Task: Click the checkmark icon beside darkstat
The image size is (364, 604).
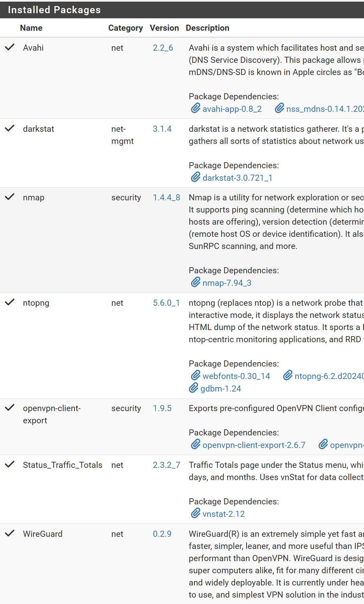Action: pyautogui.click(x=10, y=128)
